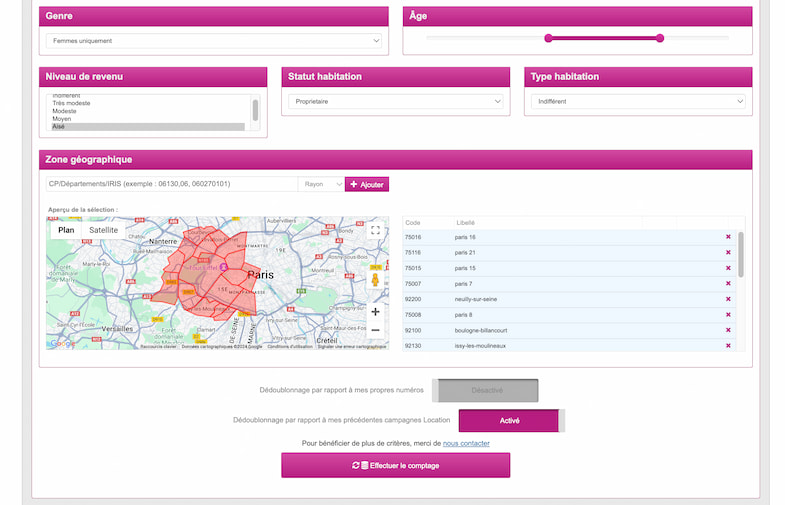The height and width of the screenshot is (505, 785).
Task: Open the nous contacter link
Action: pyautogui.click(x=466, y=443)
